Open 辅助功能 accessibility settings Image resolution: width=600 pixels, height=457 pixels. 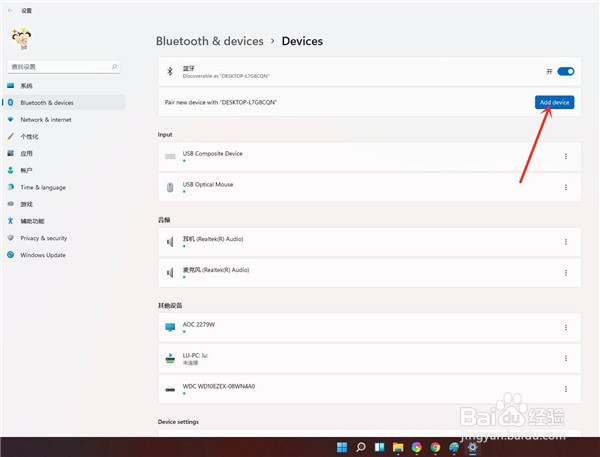click(x=64, y=221)
